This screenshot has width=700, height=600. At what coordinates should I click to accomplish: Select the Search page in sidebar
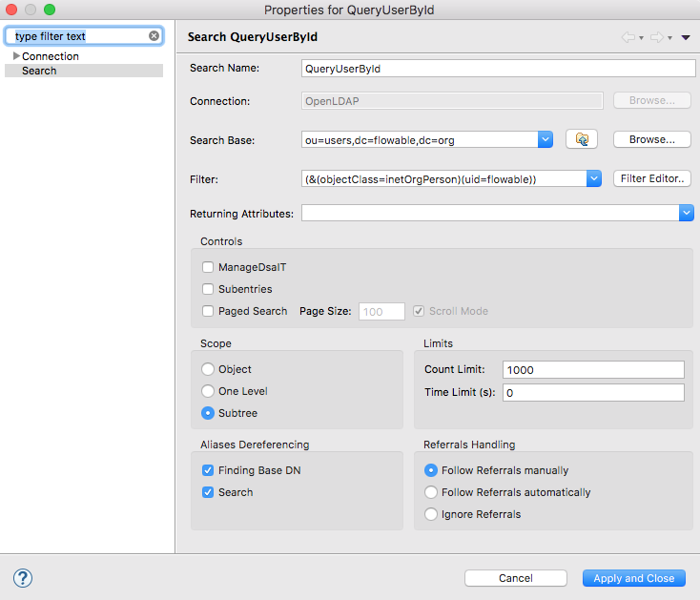pos(39,71)
